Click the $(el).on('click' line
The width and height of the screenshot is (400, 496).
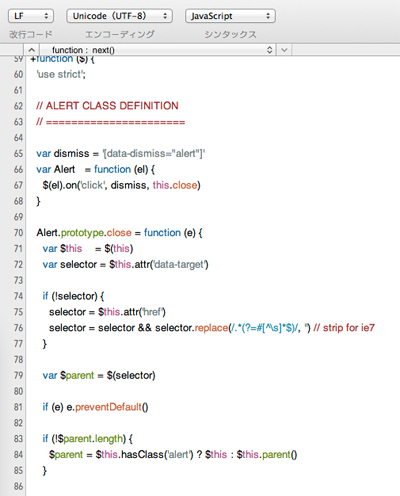pos(122,185)
